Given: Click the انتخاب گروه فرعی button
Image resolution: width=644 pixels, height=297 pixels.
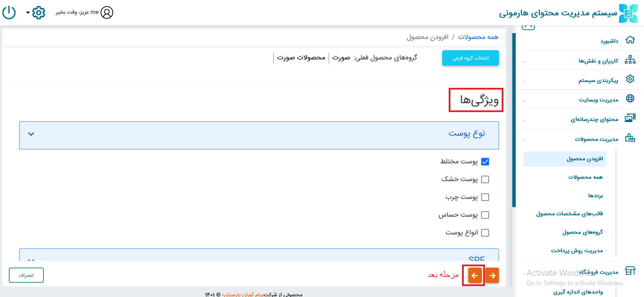Looking at the screenshot, I should (470, 58).
